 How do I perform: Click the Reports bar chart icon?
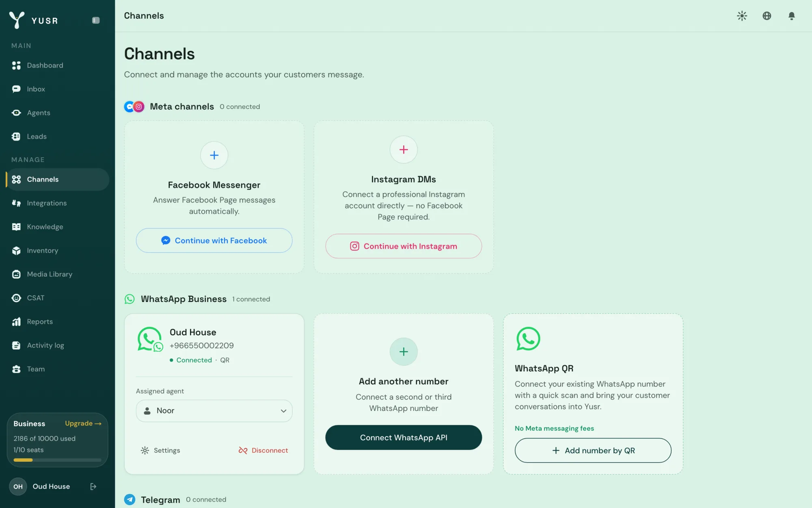point(16,321)
